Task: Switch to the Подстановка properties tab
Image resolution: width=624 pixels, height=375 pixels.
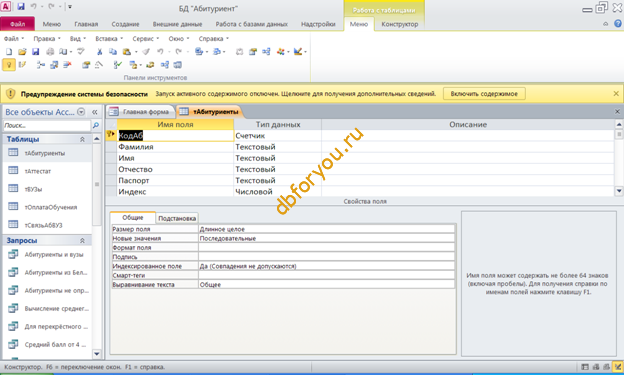Action: [177, 218]
